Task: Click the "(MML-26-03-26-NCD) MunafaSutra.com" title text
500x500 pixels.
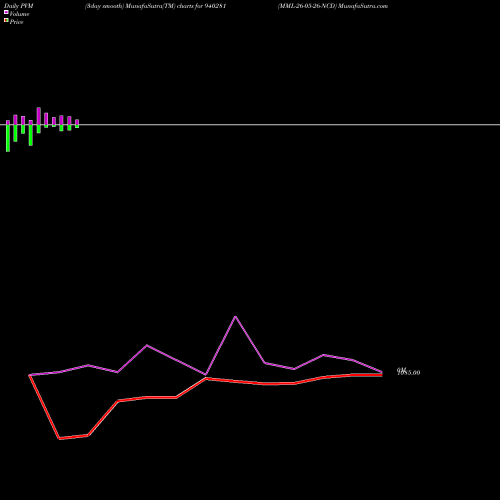Action: pos(333,6)
